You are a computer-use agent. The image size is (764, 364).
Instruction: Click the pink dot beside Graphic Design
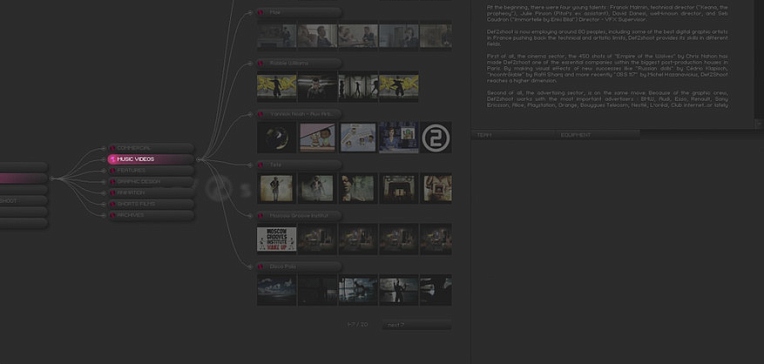tap(113, 182)
